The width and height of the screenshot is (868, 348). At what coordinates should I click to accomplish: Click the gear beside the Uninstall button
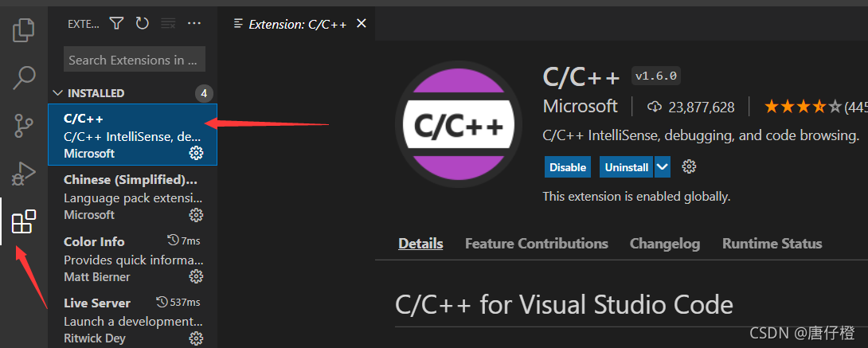pyautogui.click(x=690, y=167)
